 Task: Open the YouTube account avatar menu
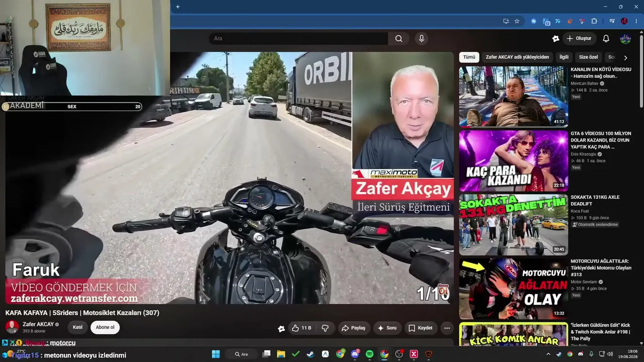(625, 39)
